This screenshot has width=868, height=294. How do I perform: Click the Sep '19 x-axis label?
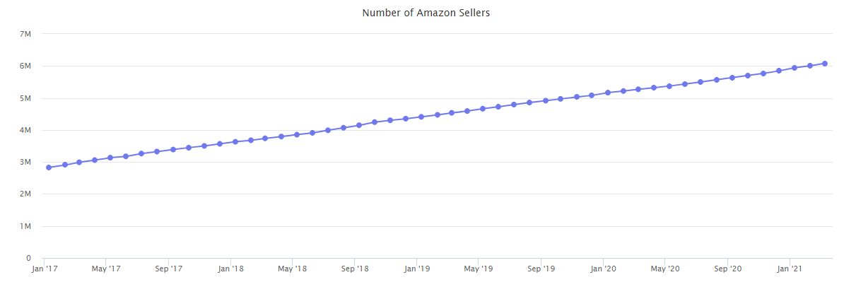(x=541, y=269)
